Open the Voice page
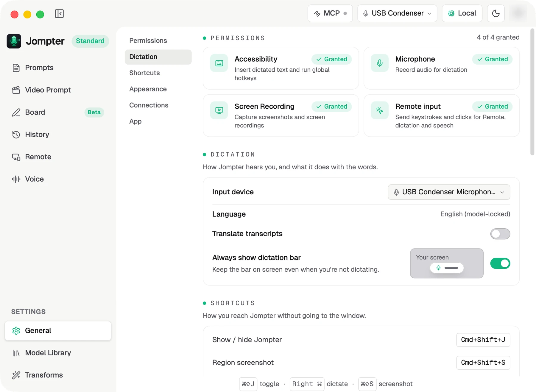Viewport: 536px width, 392px height. (x=58, y=179)
